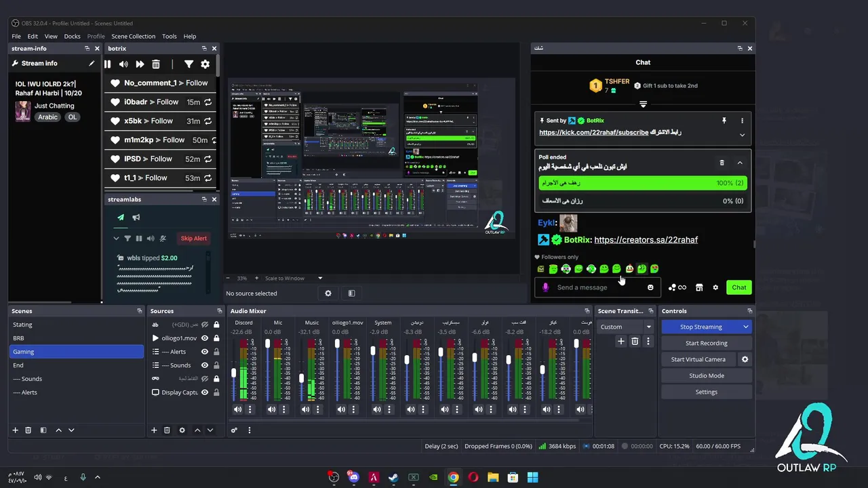Open source filters icon under preview
Image resolution: width=868 pixels, height=488 pixels.
(x=351, y=293)
